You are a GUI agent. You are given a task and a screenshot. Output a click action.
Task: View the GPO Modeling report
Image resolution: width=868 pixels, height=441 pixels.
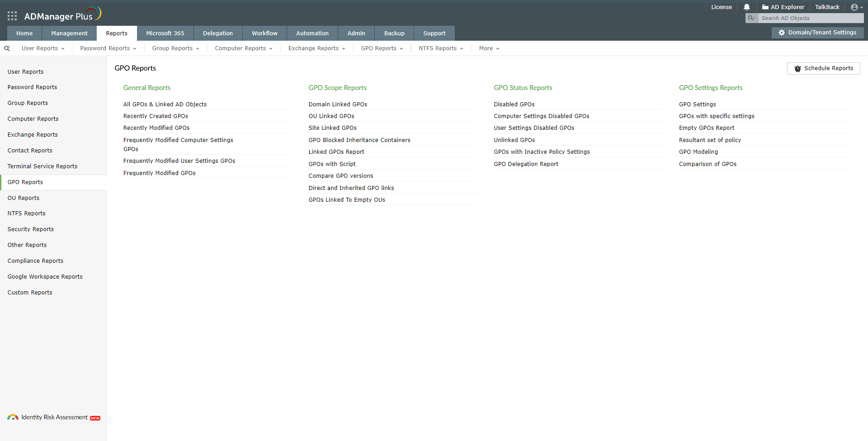point(698,152)
